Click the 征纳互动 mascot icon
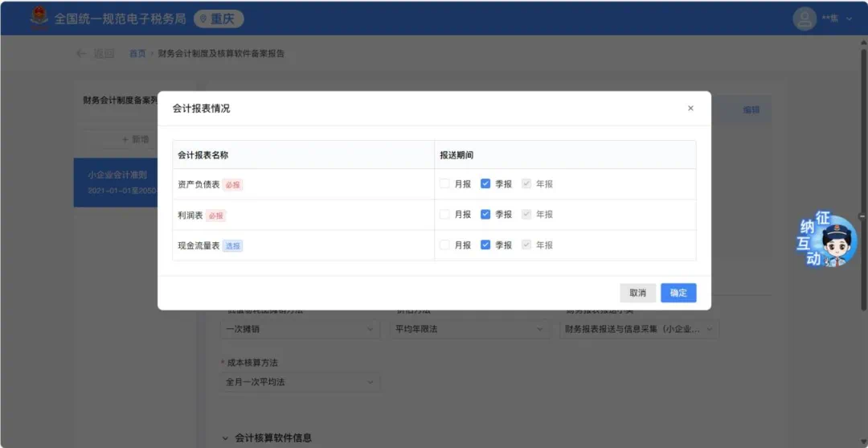The width and height of the screenshot is (868, 448). pyautogui.click(x=827, y=240)
